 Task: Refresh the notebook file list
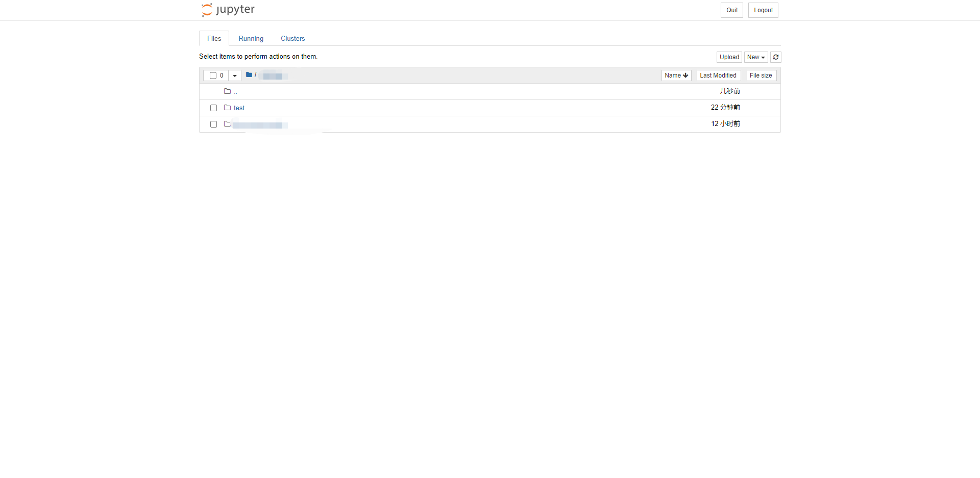click(776, 57)
